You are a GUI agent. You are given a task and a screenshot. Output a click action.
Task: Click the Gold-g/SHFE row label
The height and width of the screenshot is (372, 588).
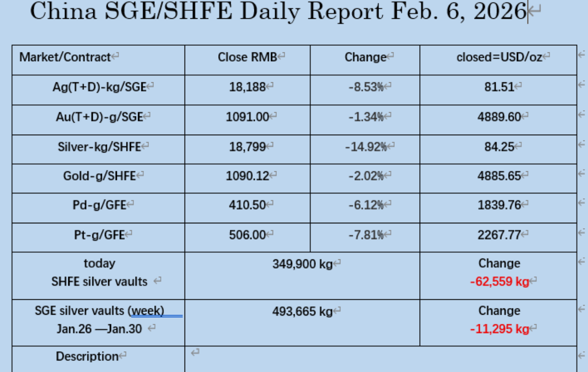tap(99, 176)
